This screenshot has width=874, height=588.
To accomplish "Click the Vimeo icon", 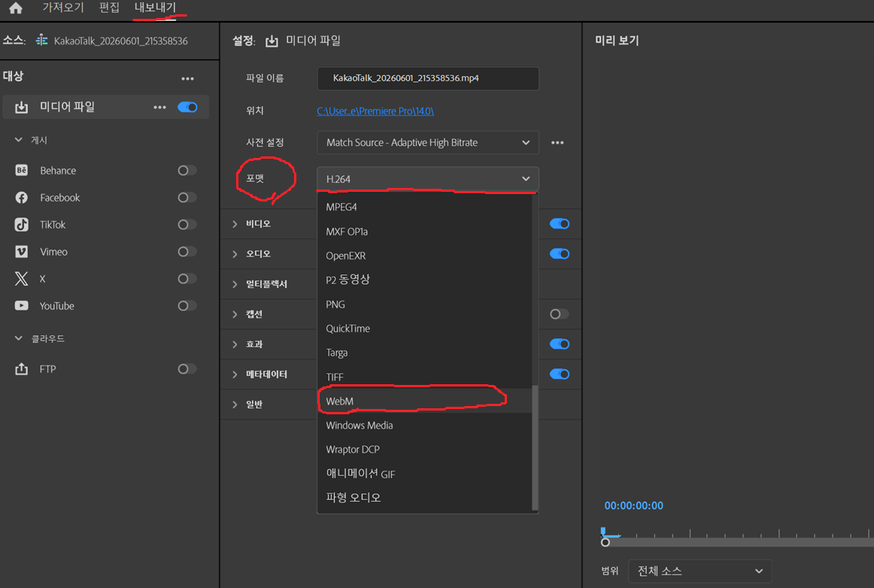I will point(21,251).
